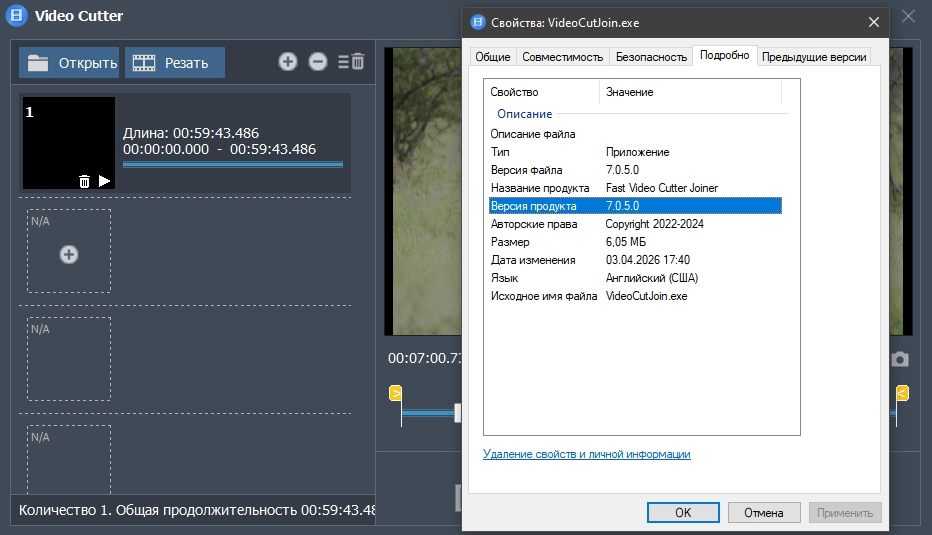Play clip 1 from its thumbnail

pos(104,181)
